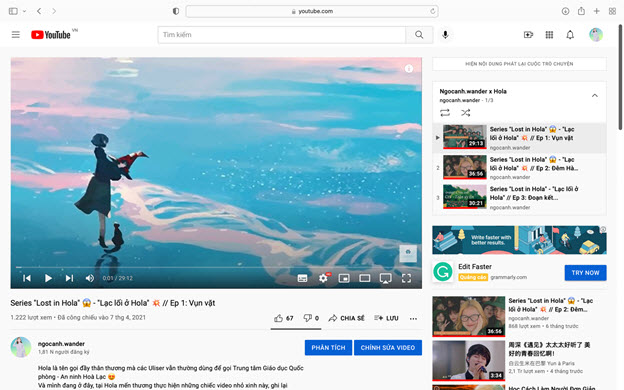Toggle subtitles captions button

pyautogui.click(x=302, y=278)
